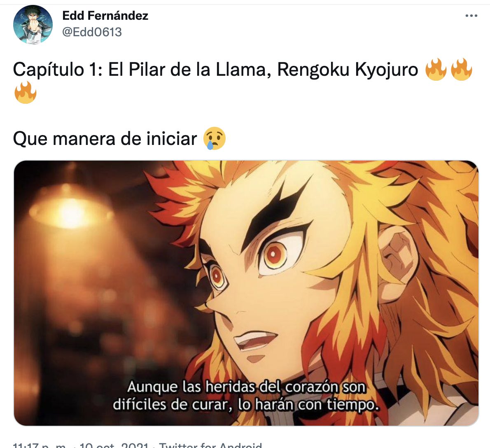
Task: Open the Edd Fernández display name link
Action: pyautogui.click(x=105, y=16)
